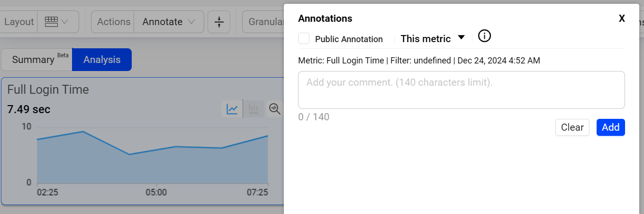Click the Full Login Time chart title

(48, 89)
